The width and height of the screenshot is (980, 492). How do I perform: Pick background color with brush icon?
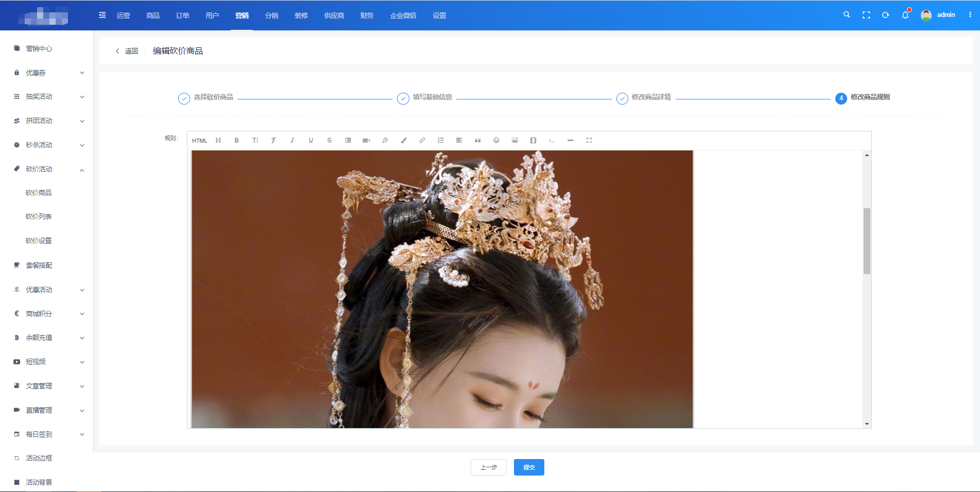pos(404,140)
